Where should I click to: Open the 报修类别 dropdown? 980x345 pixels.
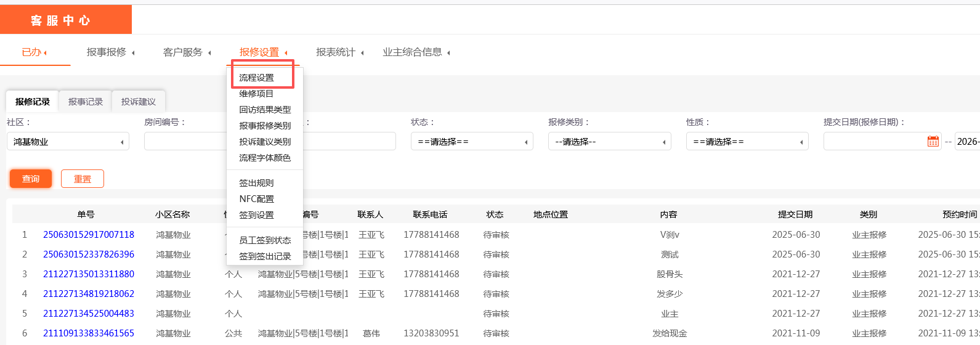(609, 142)
